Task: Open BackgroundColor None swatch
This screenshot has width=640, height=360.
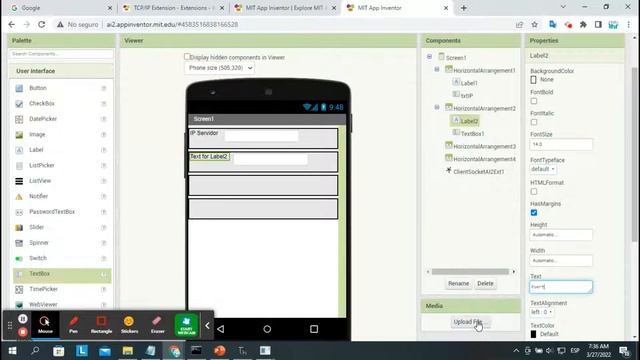Action: pos(533,80)
